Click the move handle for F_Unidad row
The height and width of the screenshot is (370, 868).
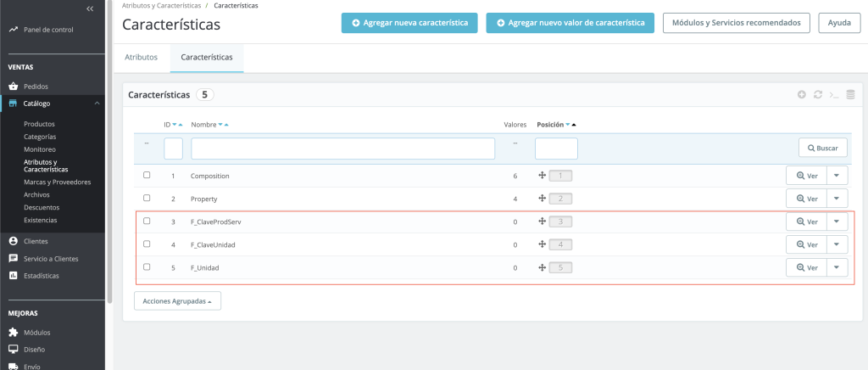tap(542, 267)
